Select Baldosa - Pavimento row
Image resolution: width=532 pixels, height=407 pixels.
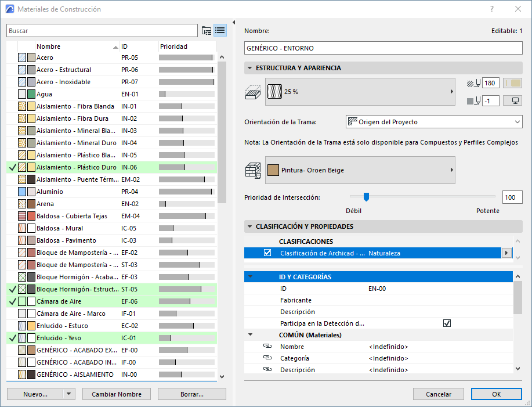[x=111, y=240]
